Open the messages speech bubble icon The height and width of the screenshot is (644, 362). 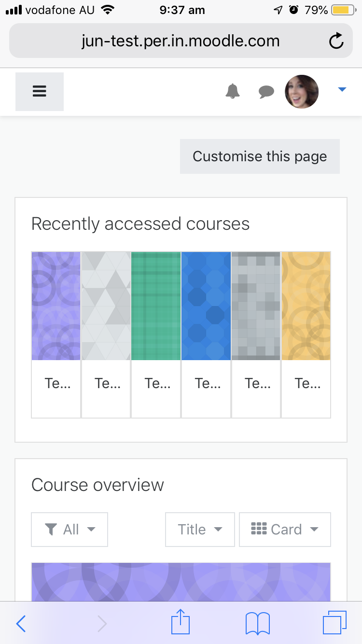[x=266, y=92]
